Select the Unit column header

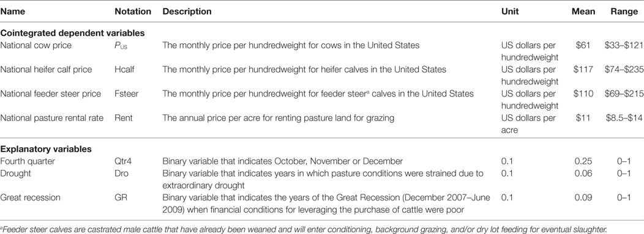pos(510,12)
